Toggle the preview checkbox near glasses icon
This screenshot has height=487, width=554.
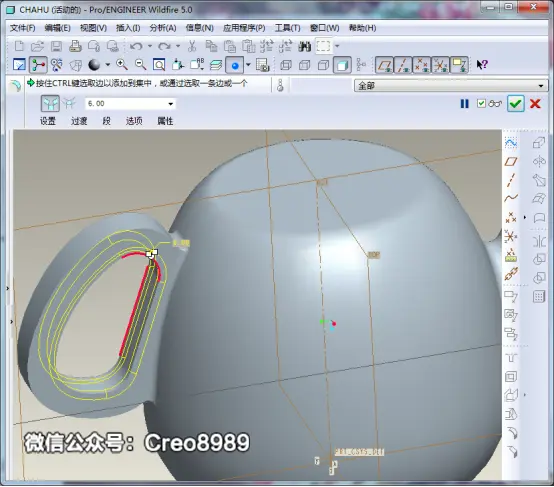481,104
